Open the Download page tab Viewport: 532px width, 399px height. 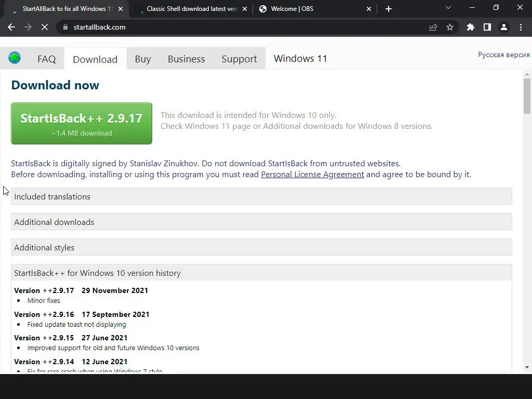click(x=95, y=59)
